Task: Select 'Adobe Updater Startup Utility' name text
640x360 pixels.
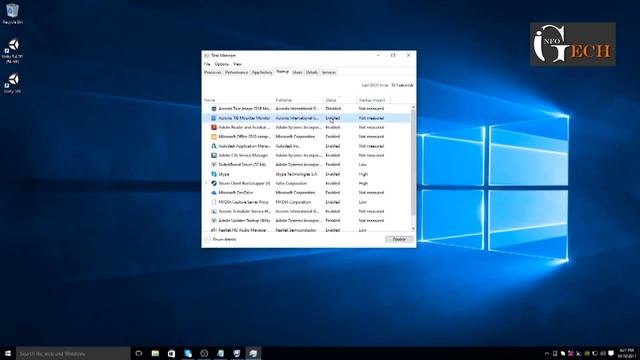Action: [x=244, y=220]
